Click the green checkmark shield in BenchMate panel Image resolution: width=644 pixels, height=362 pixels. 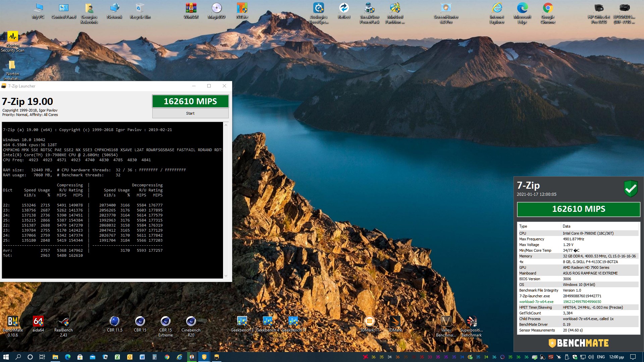pyautogui.click(x=631, y=188)
